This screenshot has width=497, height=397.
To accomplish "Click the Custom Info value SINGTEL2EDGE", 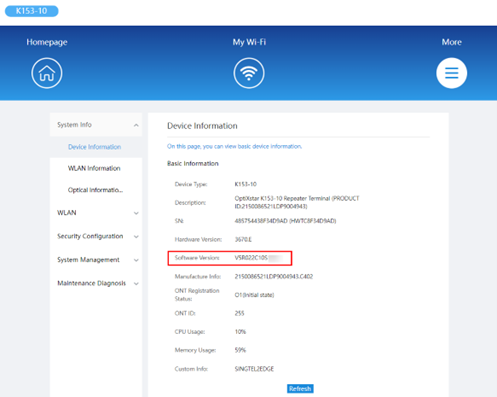I will click(x=254, y=369).
